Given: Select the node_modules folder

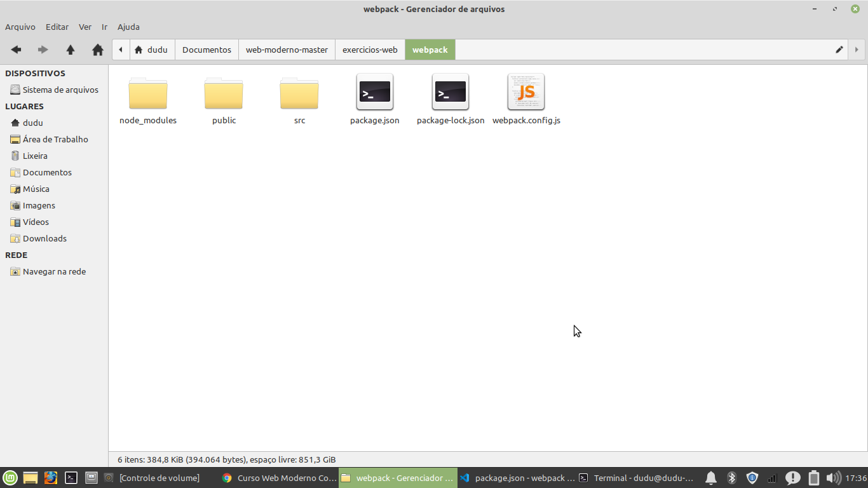Looking at the screenshot, I should click(x=148, y=93).
